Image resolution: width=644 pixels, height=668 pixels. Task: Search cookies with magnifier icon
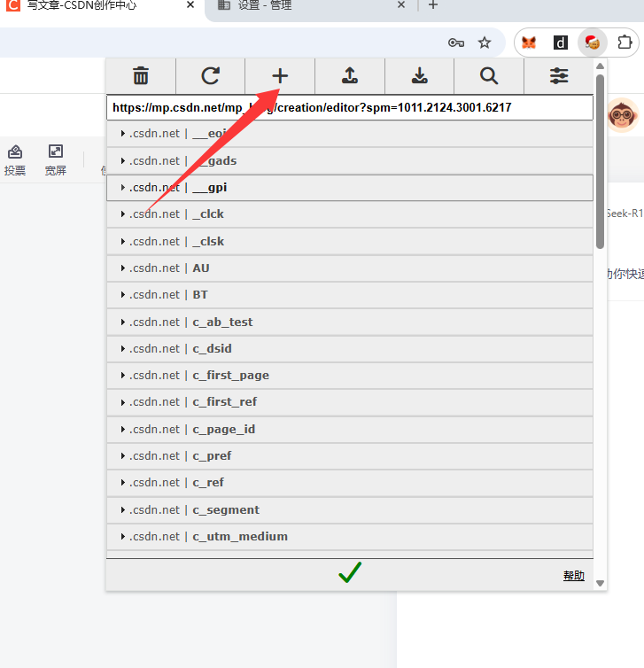489,76
